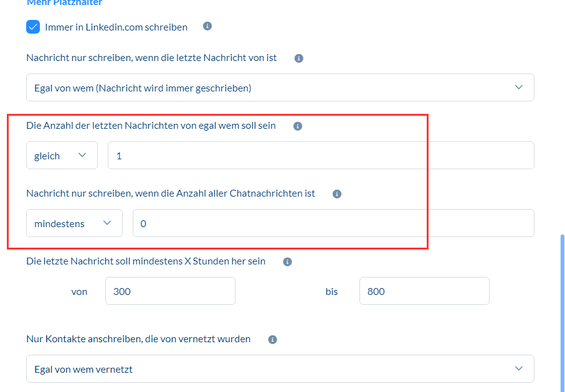The image size is (565, 392).
Task: Click info icon for Anzahl aller Chatnachrichten
Action: point(337,194)
